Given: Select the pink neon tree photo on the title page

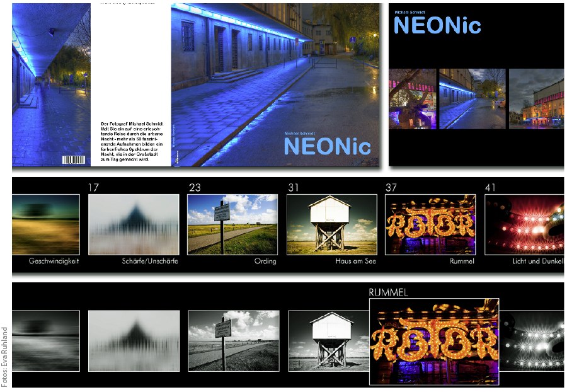Looking at the screenshot, I should (x=413, y=99).
